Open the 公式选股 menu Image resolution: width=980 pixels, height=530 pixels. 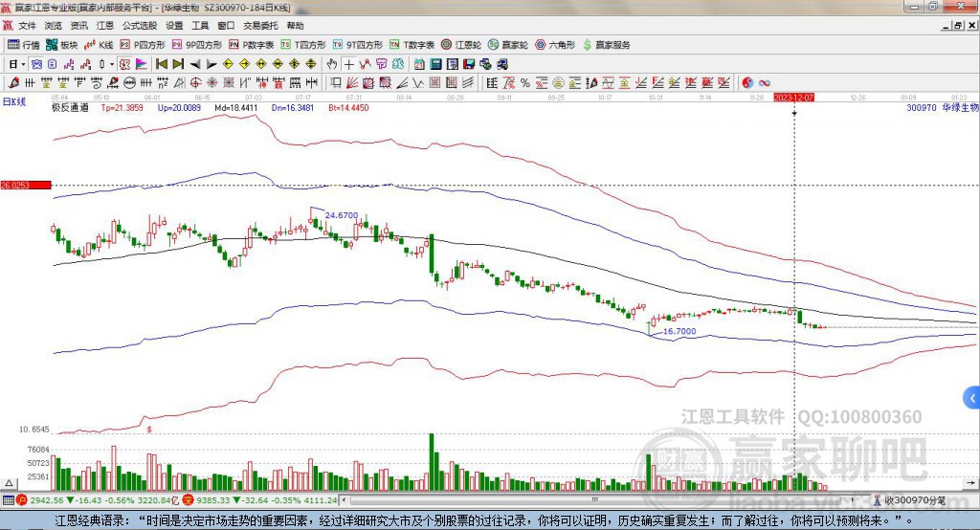coord(140,26)
